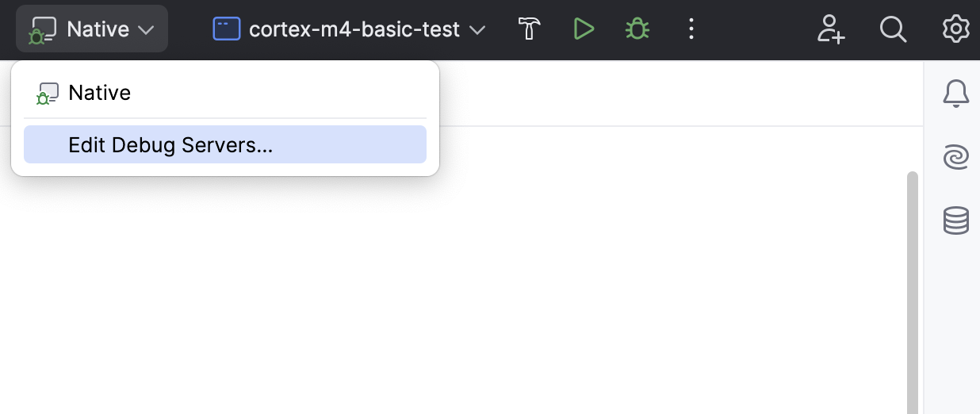980x414 pixels.
Task: Open IDE settings via the gear icon
Action: tap(955, 29)
